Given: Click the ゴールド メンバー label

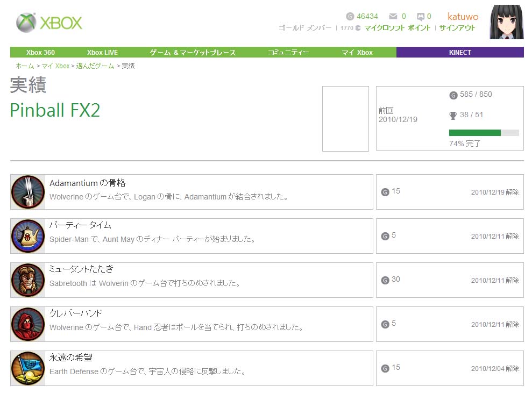Looking at the screenshot, I should click(x=305, y=28).
